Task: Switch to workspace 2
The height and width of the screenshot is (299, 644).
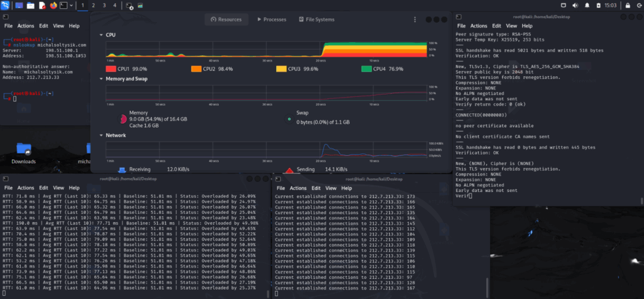Action: coord(93,5)
